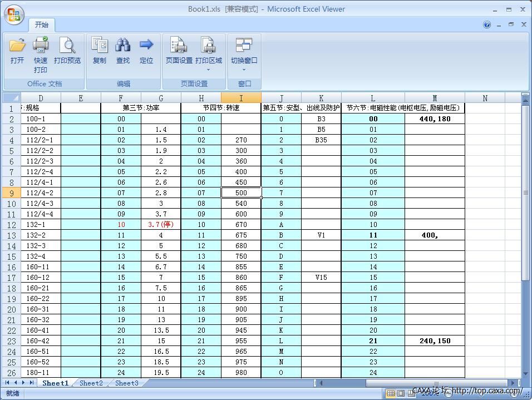Click vertical scrollbar down arrow
This screenshot has width=532, height=400.
click(x=525, y=374)
